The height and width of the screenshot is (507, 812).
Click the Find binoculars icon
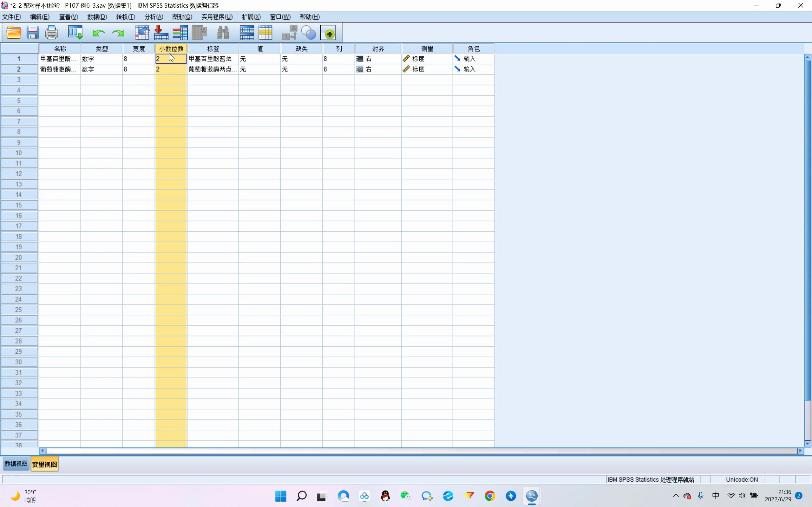tap(223, 33)
